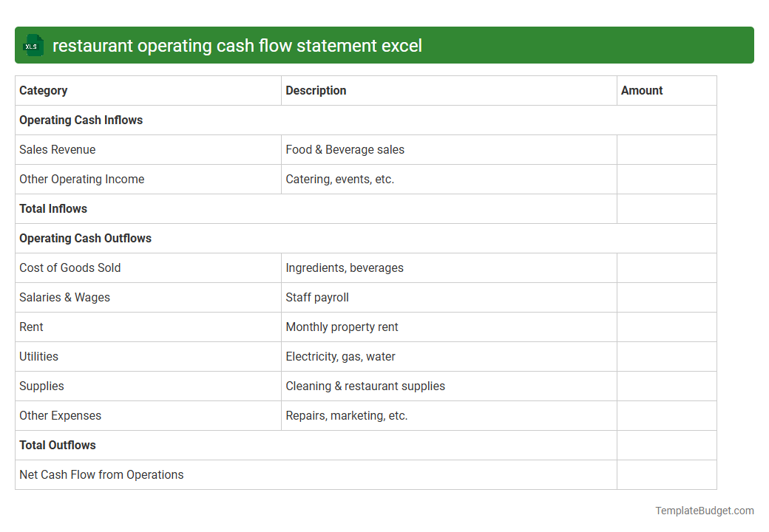
Task: Click the Amount cell for Utilities
Action: [665, 356]
